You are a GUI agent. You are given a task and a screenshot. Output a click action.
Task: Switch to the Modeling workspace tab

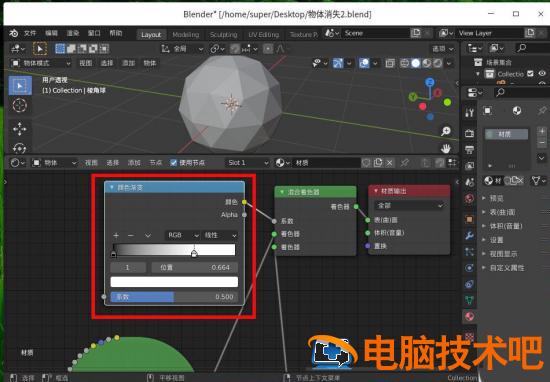[x=186, y=34]
